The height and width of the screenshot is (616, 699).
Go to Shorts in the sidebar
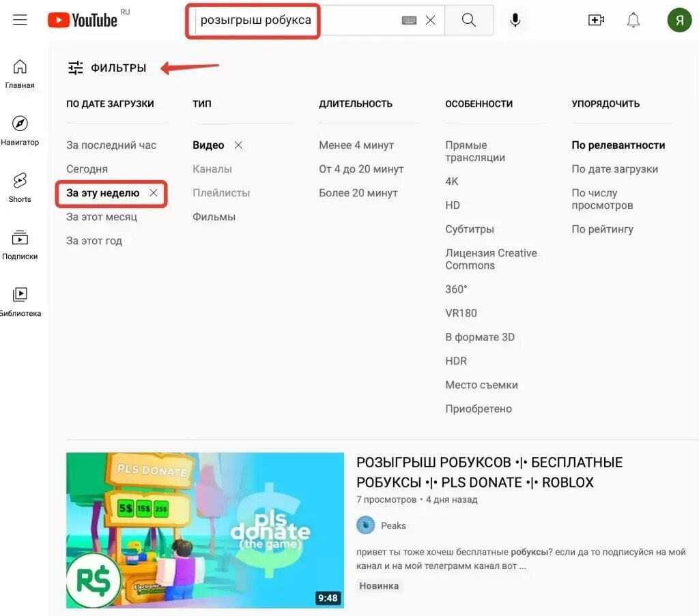[20, 188]
